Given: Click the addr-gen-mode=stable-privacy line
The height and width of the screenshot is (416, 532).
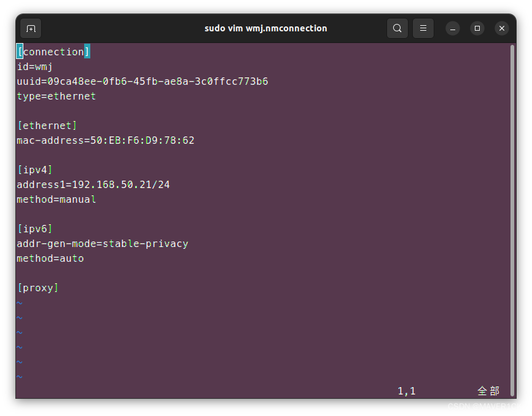Looking at the screenshot, I should click(103, 243).
